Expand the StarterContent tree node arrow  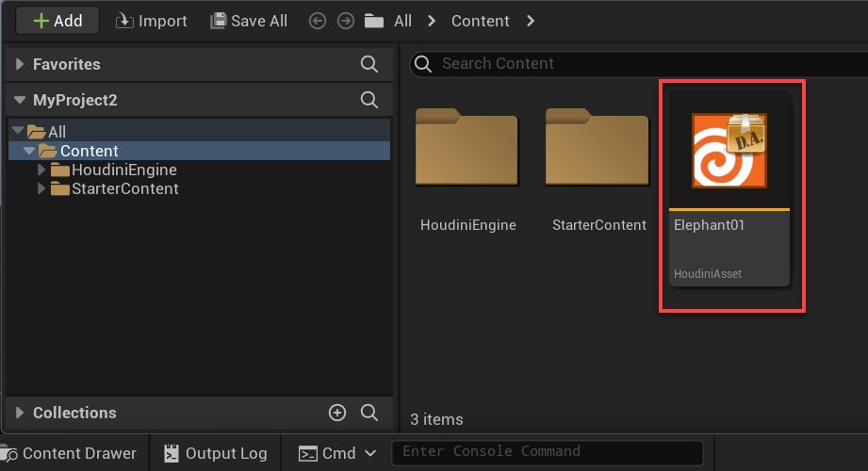[41, 188]
